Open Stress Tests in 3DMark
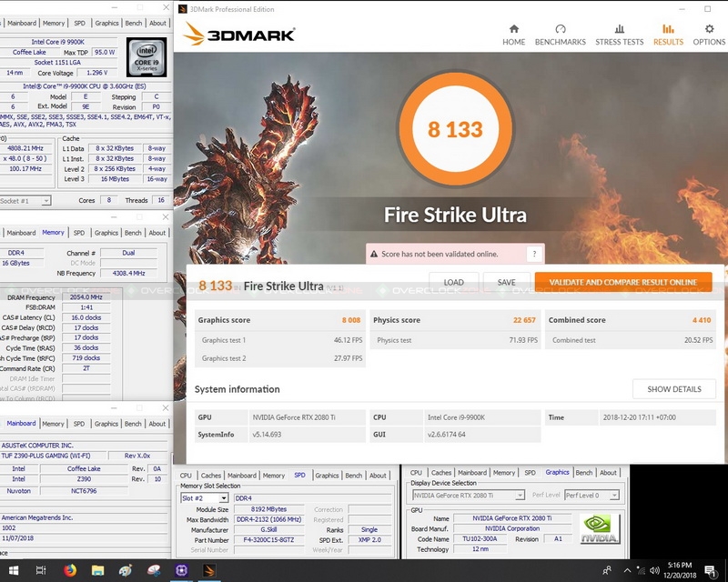This screenshot has height=582, width=728. 620,35
